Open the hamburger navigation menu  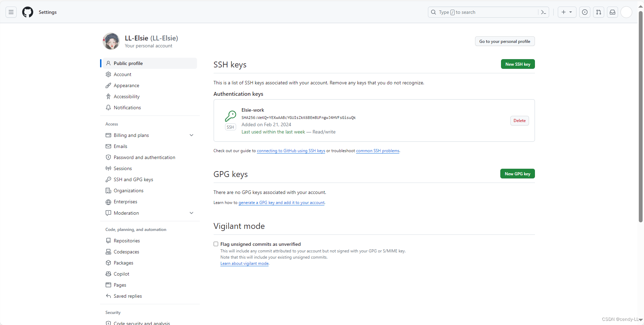[11, 12]
